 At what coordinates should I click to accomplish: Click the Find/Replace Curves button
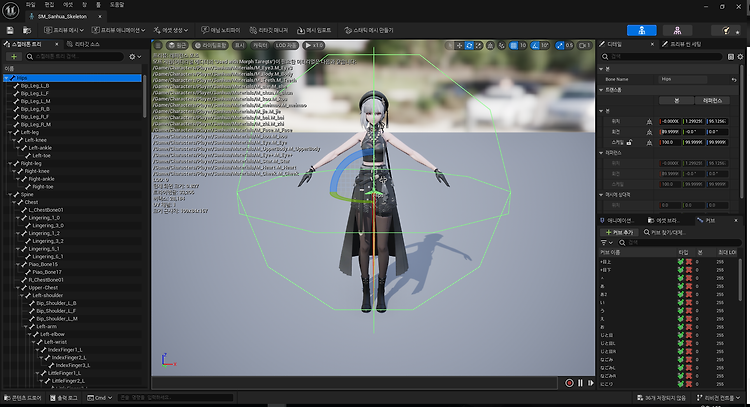(665, 232)
